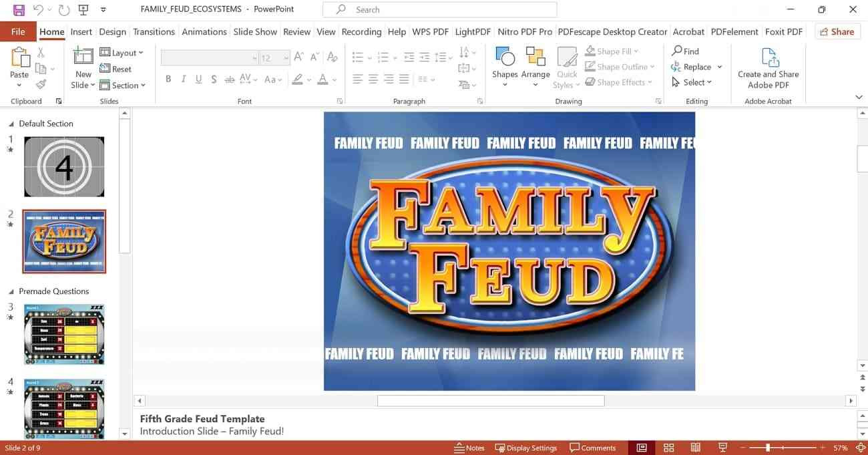Open Display Settings in status bar

point(526,448)
